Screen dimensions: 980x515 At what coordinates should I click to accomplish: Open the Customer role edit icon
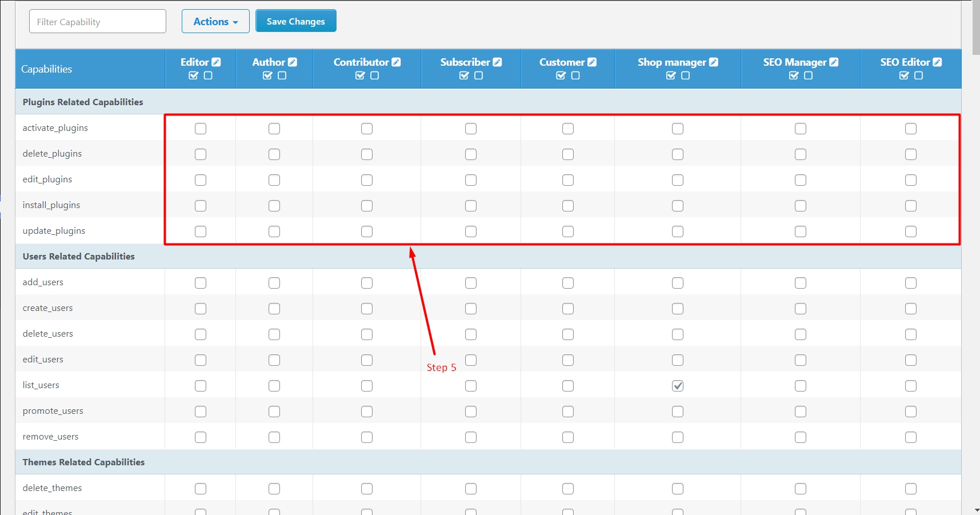coord(592,62)
